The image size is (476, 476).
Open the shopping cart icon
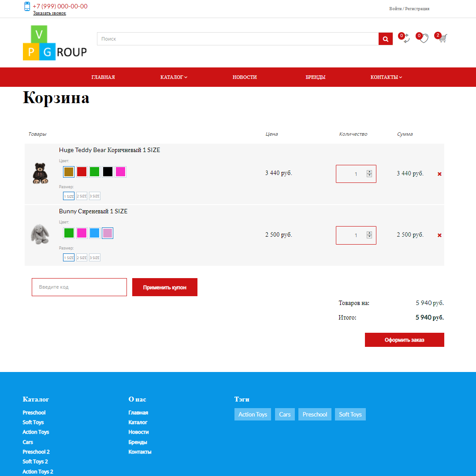click(442, 39)
